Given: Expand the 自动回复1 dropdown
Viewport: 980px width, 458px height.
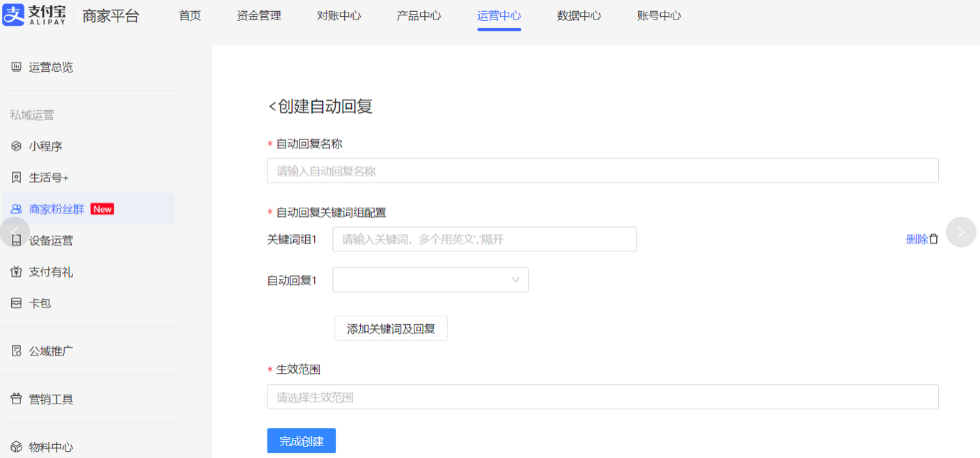Looking at the screenshot, I should [x=430, y=280].
